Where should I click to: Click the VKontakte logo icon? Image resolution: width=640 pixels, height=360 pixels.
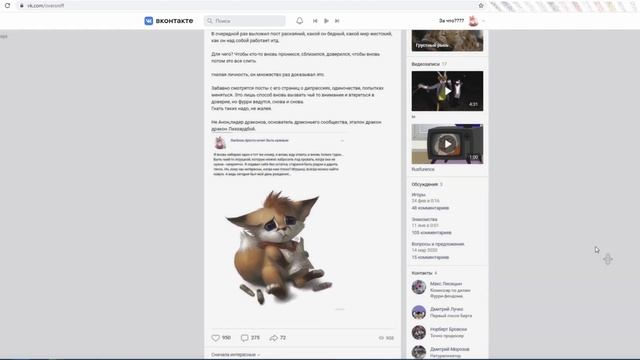coord(149,21)
